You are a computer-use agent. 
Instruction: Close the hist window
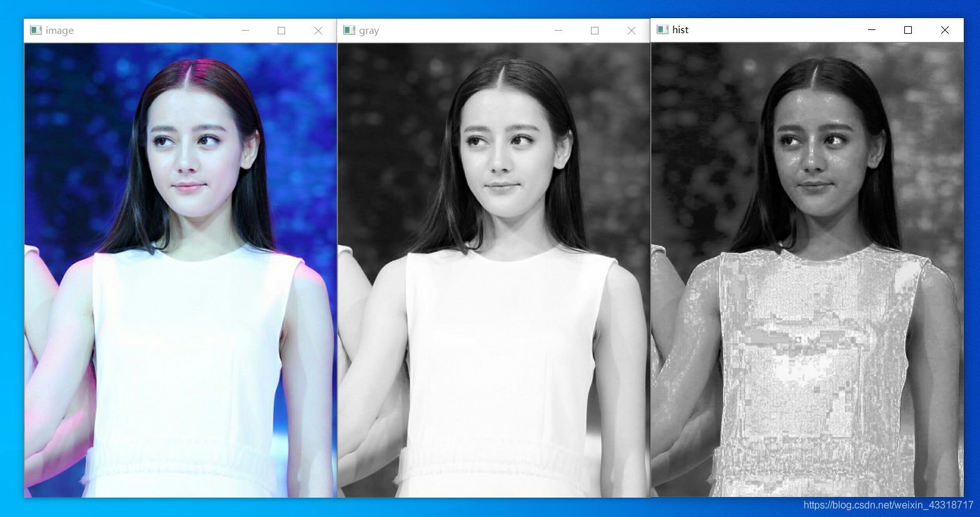tap(945, 30)
